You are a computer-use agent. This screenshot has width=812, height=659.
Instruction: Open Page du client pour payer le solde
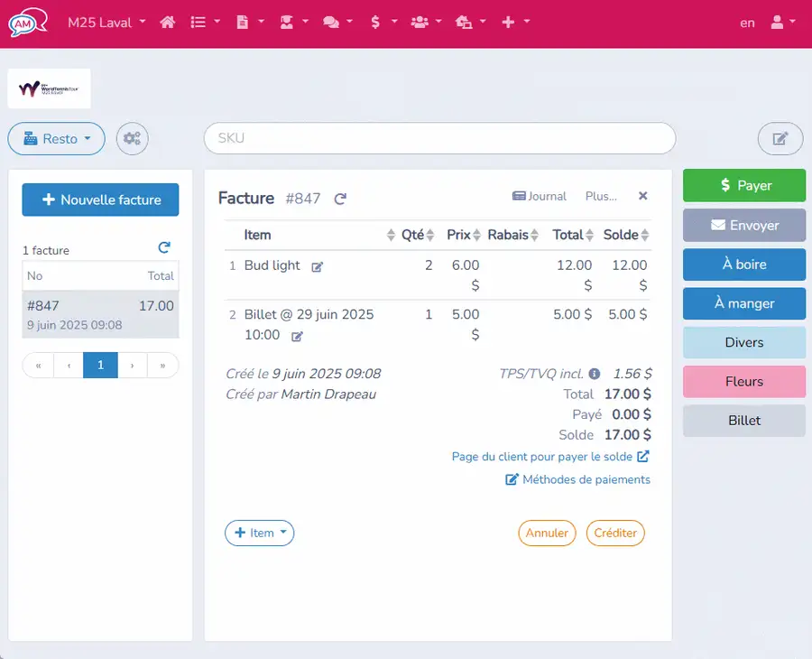pos(550,457)
